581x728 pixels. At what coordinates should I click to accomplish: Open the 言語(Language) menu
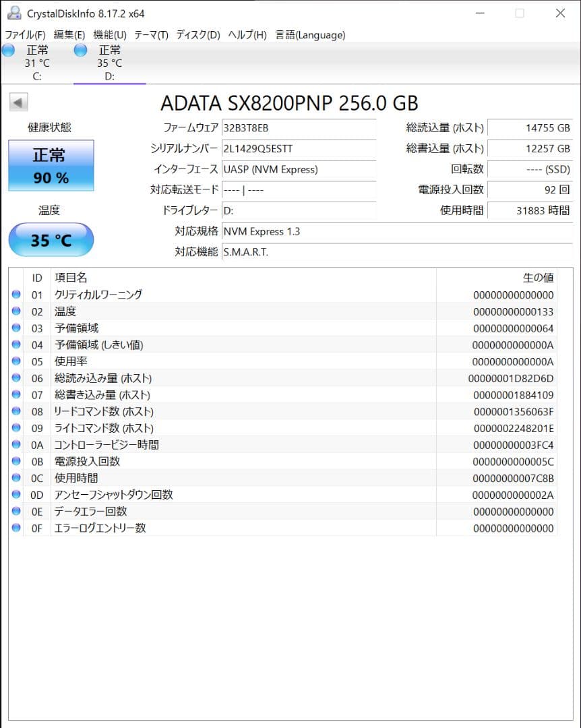309,34
